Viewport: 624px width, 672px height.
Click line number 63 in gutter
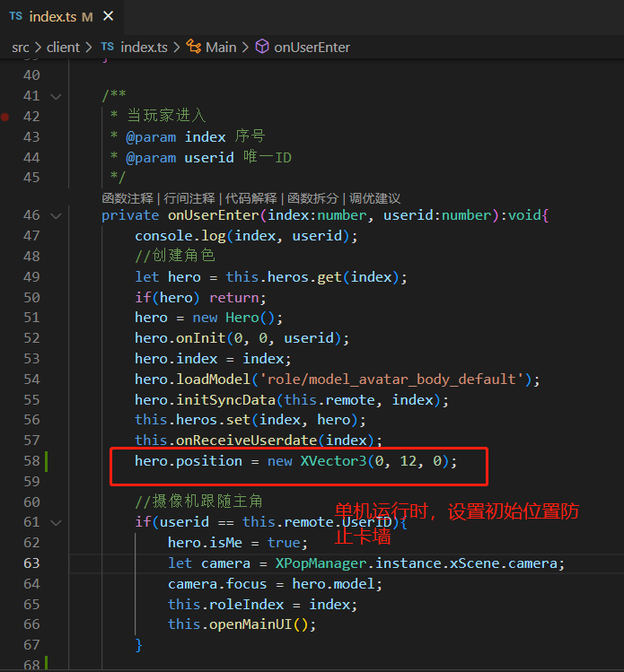tap(31, 563)
